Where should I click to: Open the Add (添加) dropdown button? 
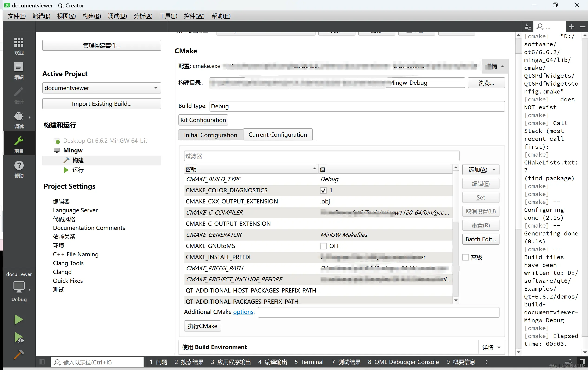[481, 170]
